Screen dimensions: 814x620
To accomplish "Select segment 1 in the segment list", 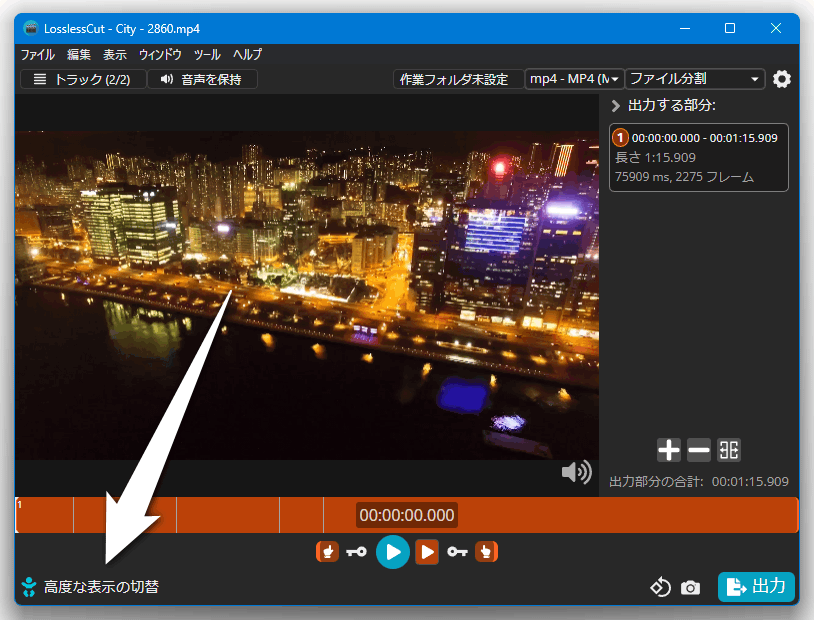I will pos(699,157).
